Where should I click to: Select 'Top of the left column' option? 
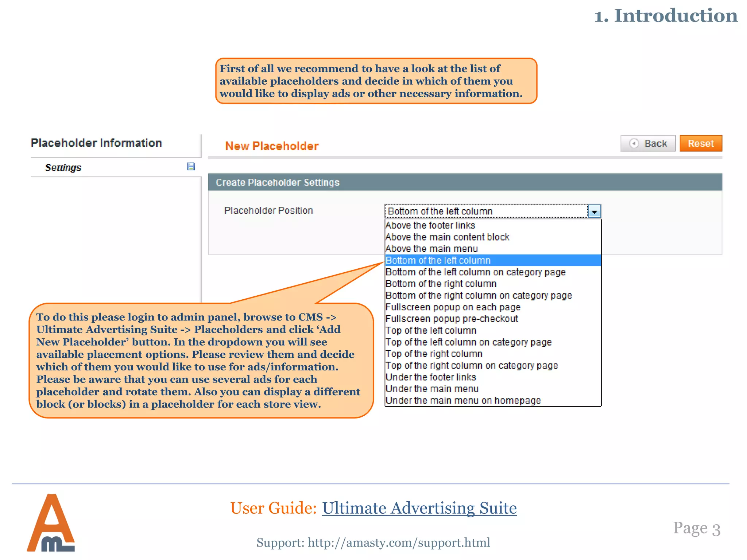(493, 330)
